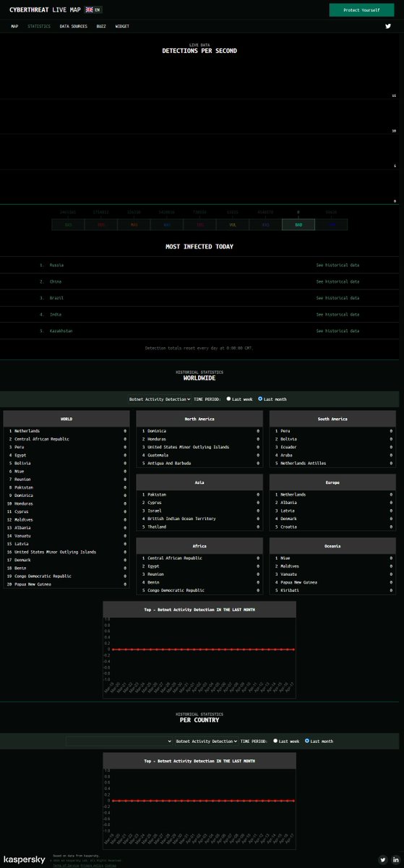
Task: Click the Cyberthreat Live Map title
Action: point(45,10)
